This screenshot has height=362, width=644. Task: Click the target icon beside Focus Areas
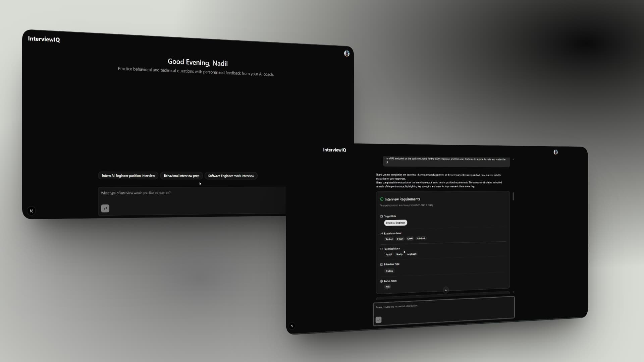[381, 281]
